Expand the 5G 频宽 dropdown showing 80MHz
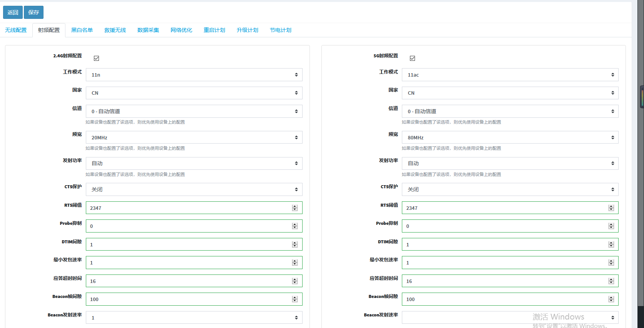Image resolution: width=644 pixels, height=328 pixels. tap(510, 137)
